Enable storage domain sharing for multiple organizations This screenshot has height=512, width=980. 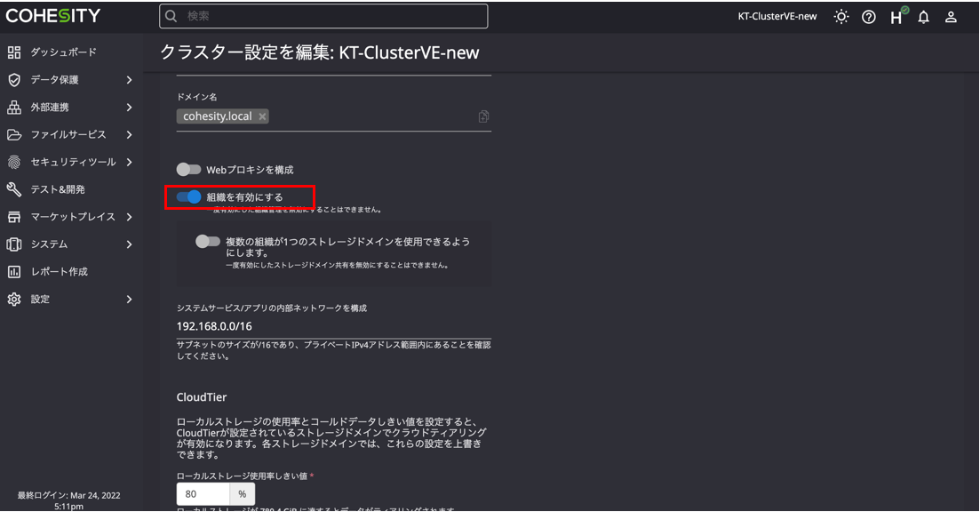coord(208,241)
